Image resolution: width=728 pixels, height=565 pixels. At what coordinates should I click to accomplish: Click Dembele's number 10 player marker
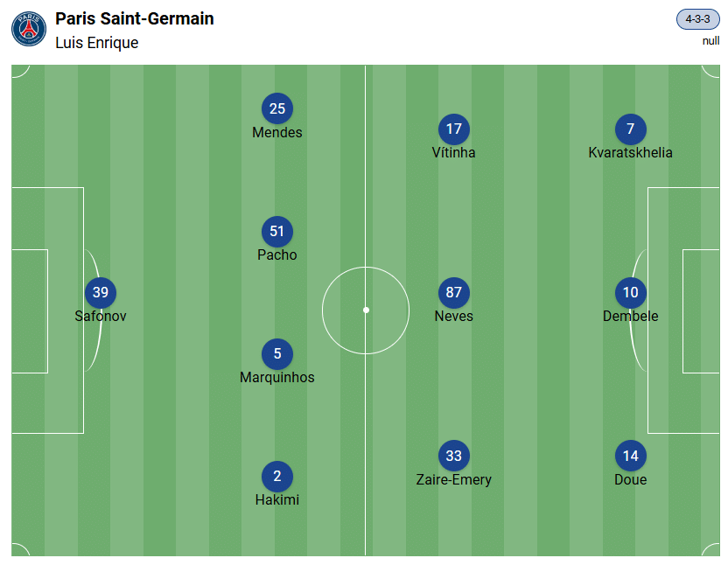click(x=631, y=293)
